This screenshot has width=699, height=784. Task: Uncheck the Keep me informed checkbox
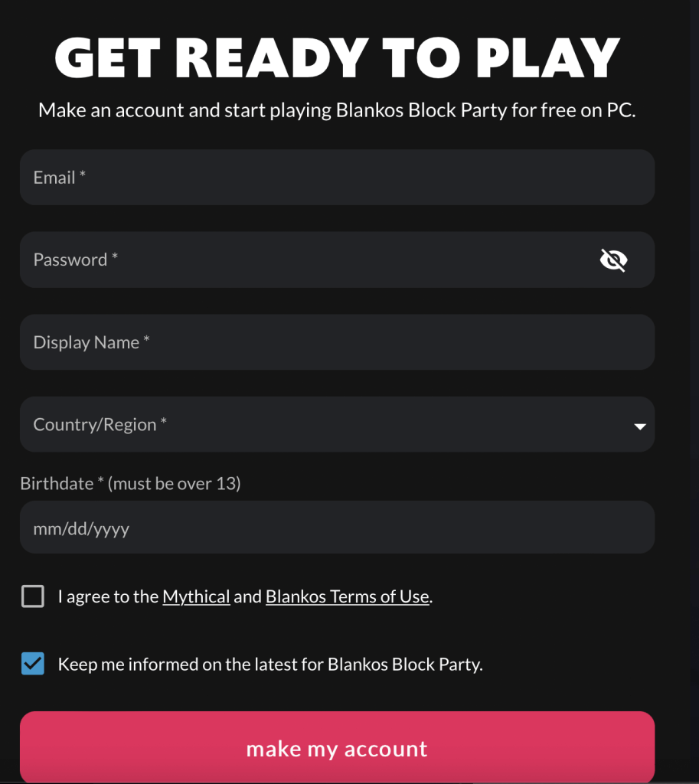click(33, 664)
